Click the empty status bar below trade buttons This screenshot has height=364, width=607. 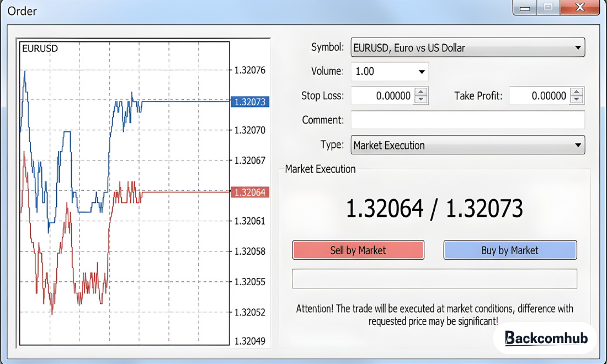point(434,279)
